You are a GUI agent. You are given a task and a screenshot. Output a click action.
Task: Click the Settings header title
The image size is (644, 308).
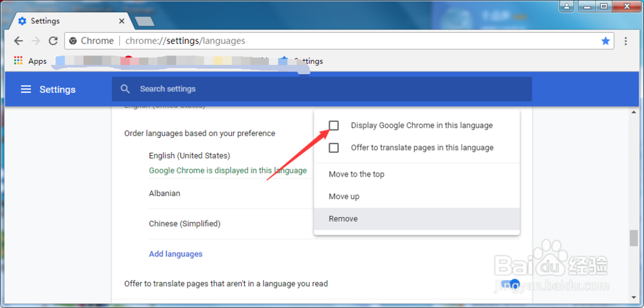57,90
